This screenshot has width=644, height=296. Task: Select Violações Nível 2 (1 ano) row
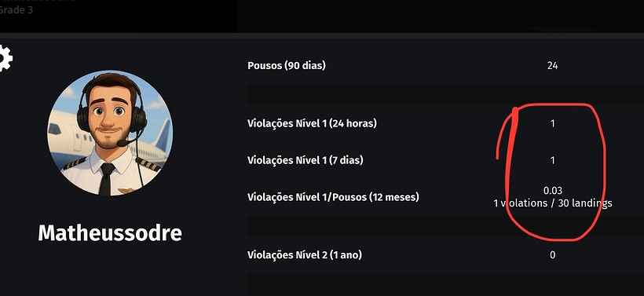[445, 255]
